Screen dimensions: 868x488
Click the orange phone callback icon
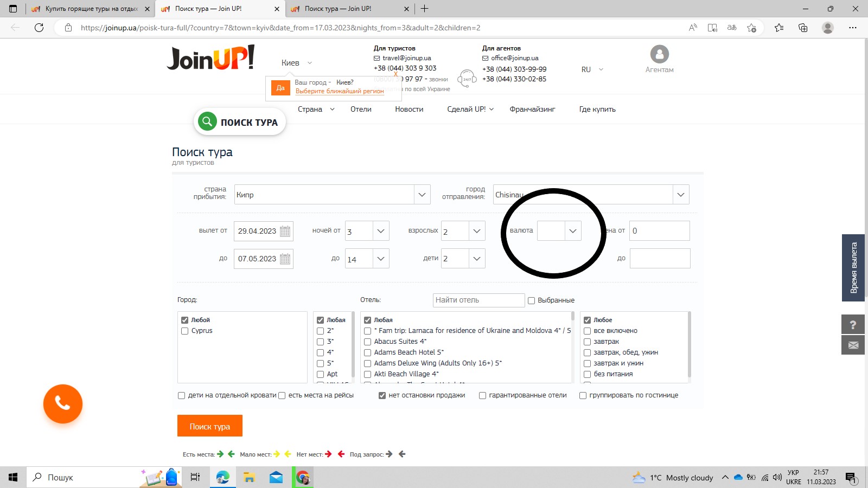[x=63, y=404]
